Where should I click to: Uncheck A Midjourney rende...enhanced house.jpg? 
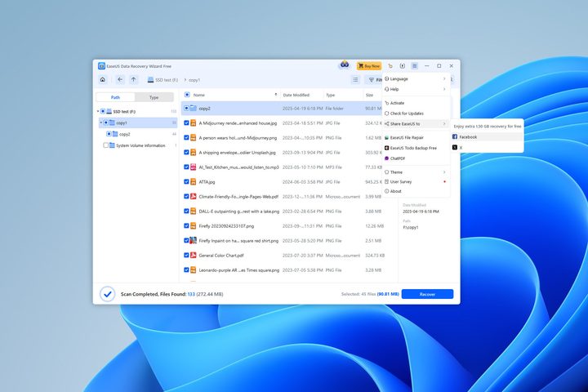pos(186,122)
